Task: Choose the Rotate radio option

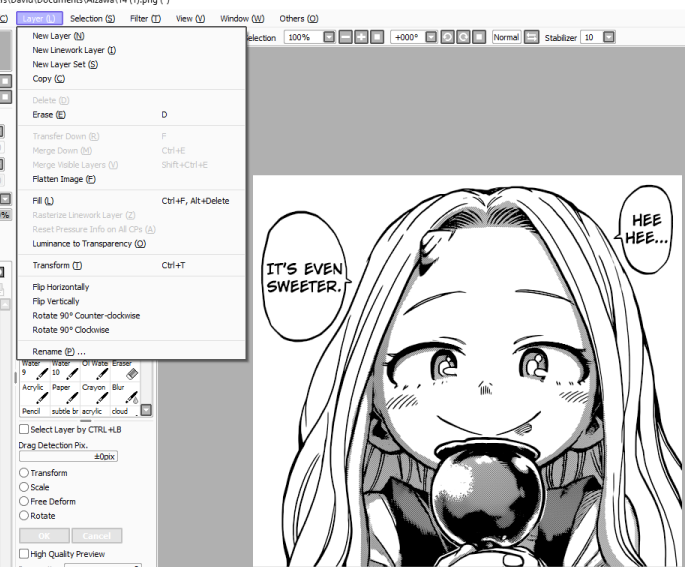Action: point(24,515)
